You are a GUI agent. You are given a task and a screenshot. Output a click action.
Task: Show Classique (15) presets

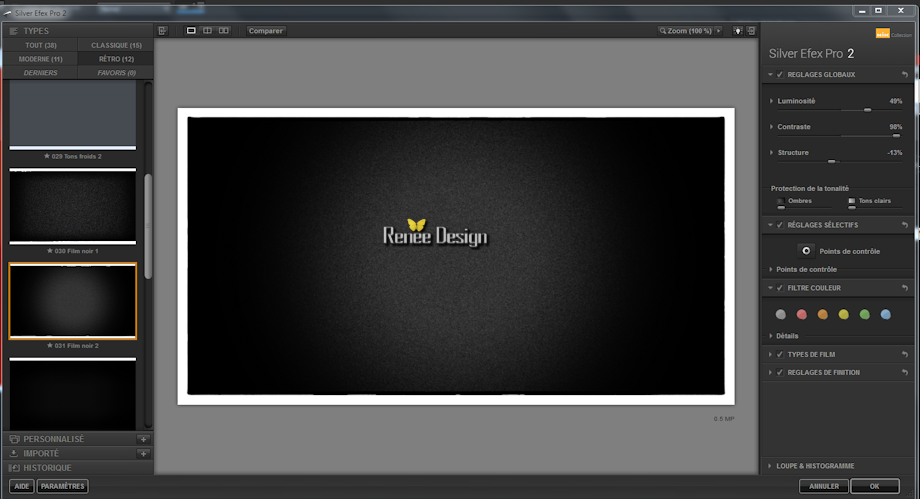tap(116, 45)
